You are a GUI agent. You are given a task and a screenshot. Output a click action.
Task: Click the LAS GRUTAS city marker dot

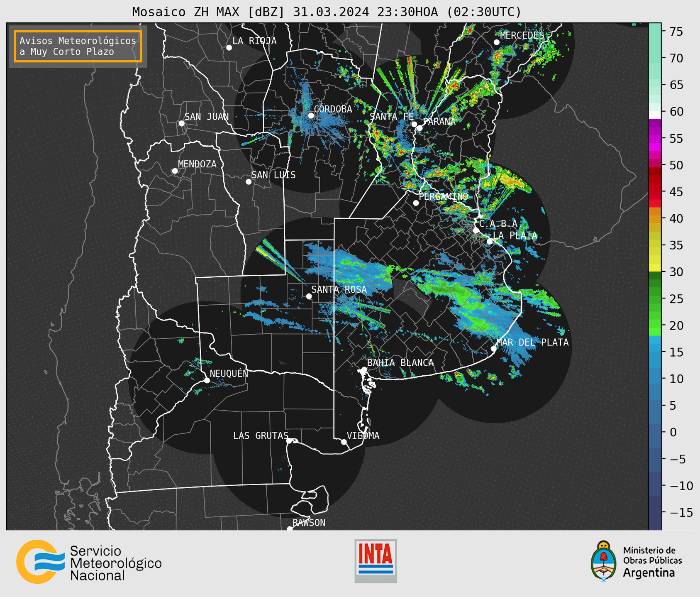click(289, 441)
